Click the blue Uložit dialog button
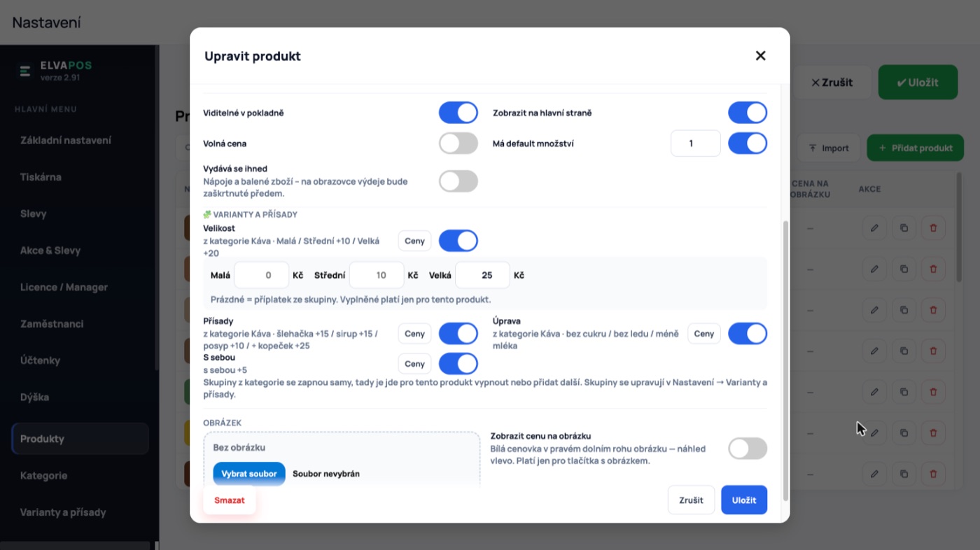 click(x=744, y=500)
